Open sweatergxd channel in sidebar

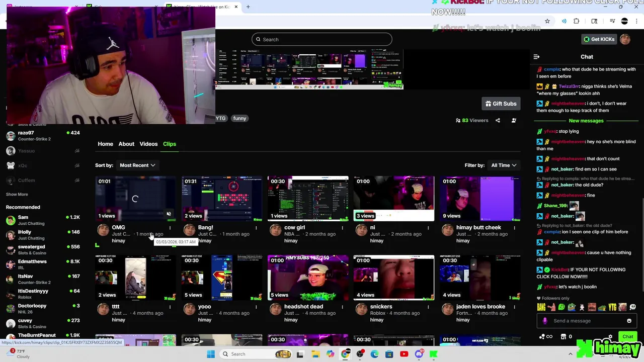(43, 249)
